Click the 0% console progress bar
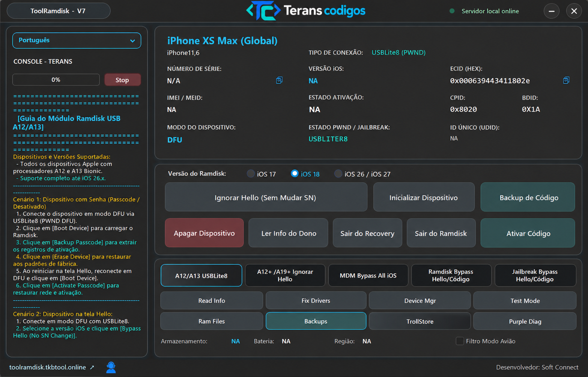This screenshot has width=588, height=377. (x=56, y=80)
